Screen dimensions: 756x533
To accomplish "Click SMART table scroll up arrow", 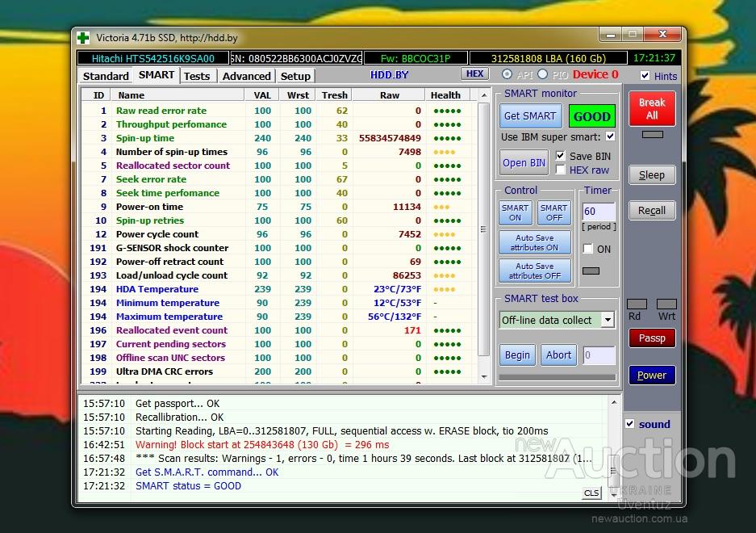I will click(x=483, y=95).
